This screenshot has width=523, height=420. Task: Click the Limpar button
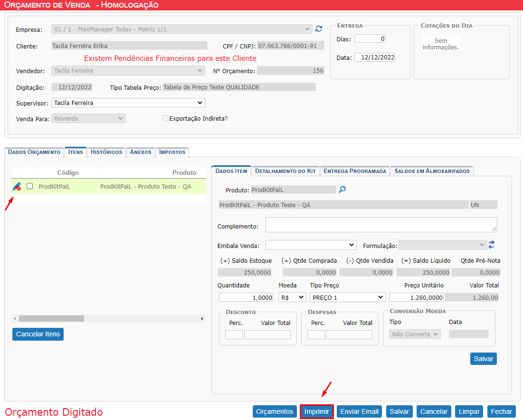click(469, 411)
